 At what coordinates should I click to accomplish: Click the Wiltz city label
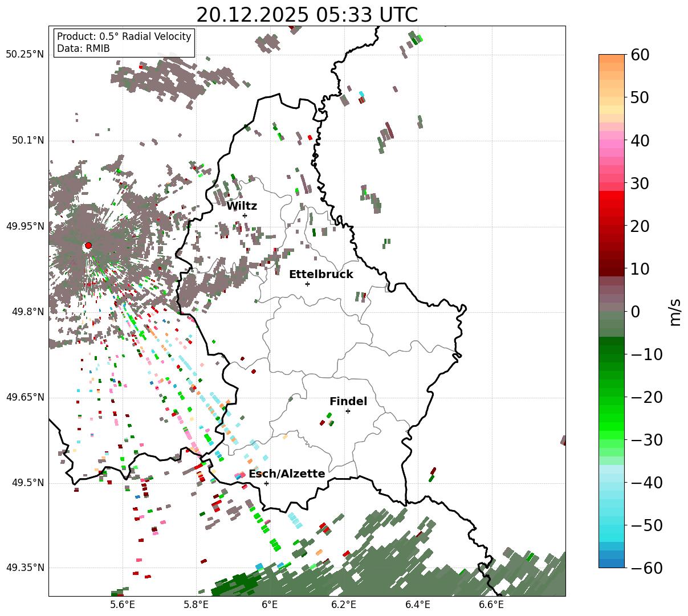(x=242, y=206)
